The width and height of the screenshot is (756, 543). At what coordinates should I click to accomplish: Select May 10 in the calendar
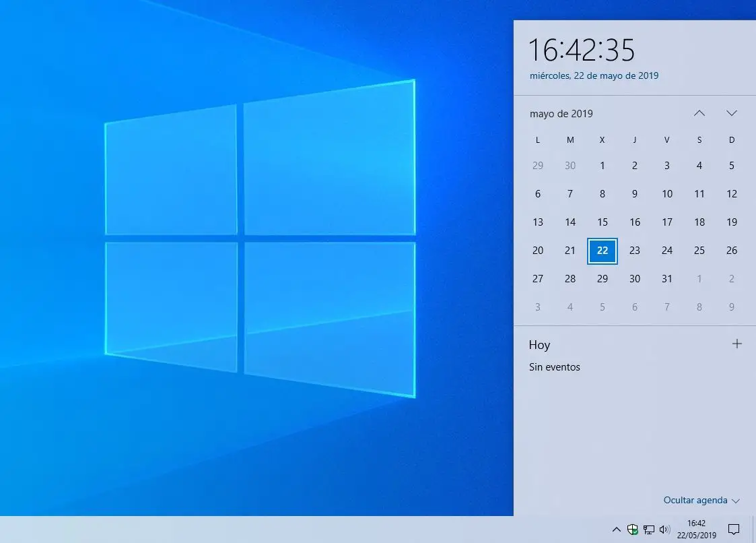pos(667,193)
